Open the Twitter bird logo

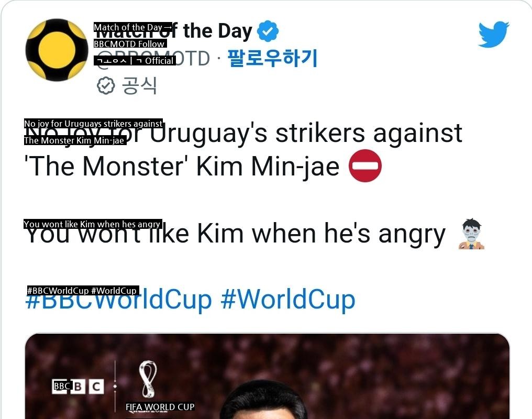tap(494, 34)
